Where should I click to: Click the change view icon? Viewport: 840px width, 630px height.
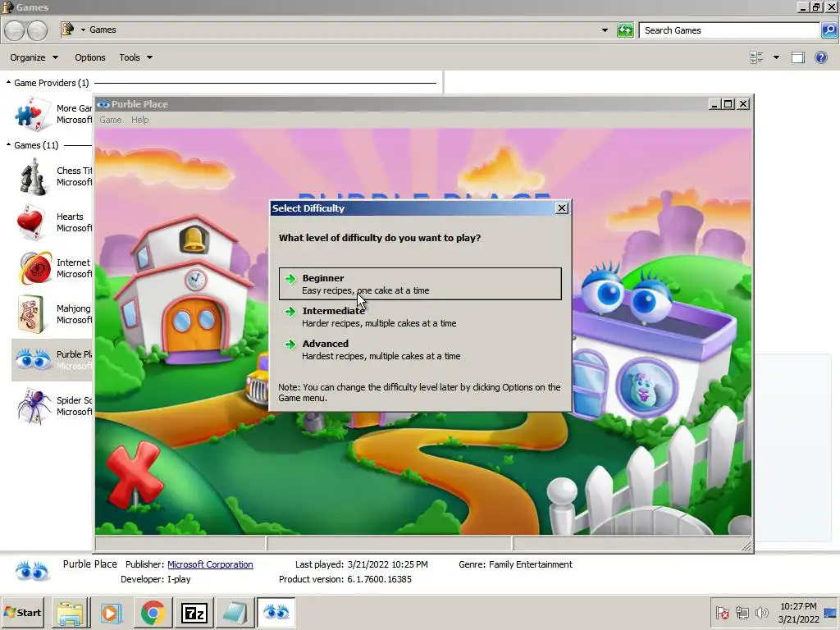(756, 57)
